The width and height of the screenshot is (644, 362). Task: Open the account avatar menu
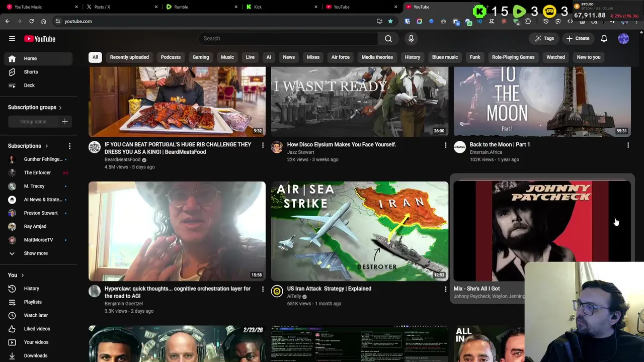click(x=623, y=39)
